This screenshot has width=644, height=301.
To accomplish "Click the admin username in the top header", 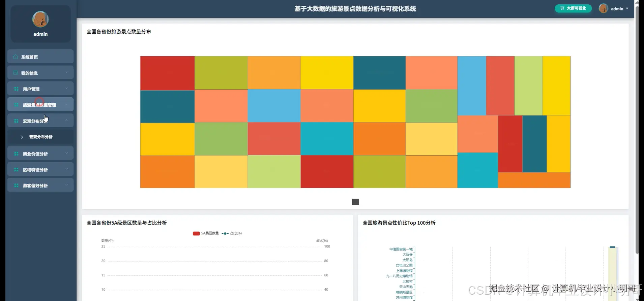I will tap(617, 9).
